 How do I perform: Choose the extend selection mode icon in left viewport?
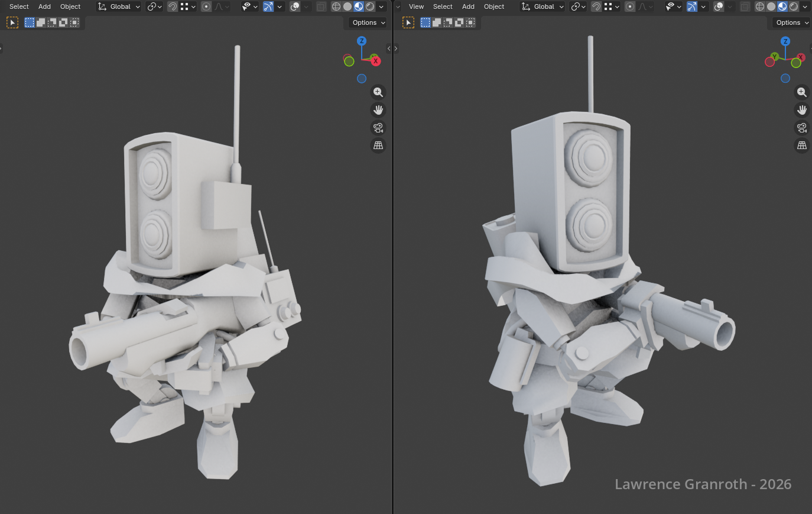[x=41, y=22]
